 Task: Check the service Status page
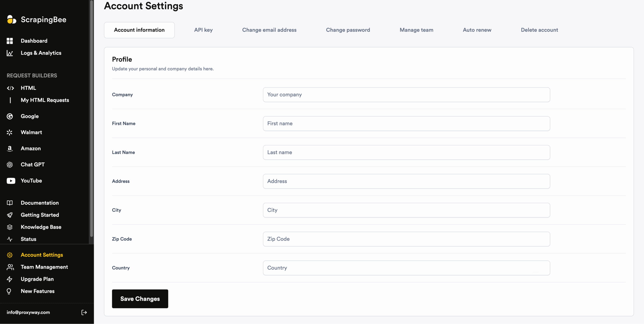click(28, 239)
